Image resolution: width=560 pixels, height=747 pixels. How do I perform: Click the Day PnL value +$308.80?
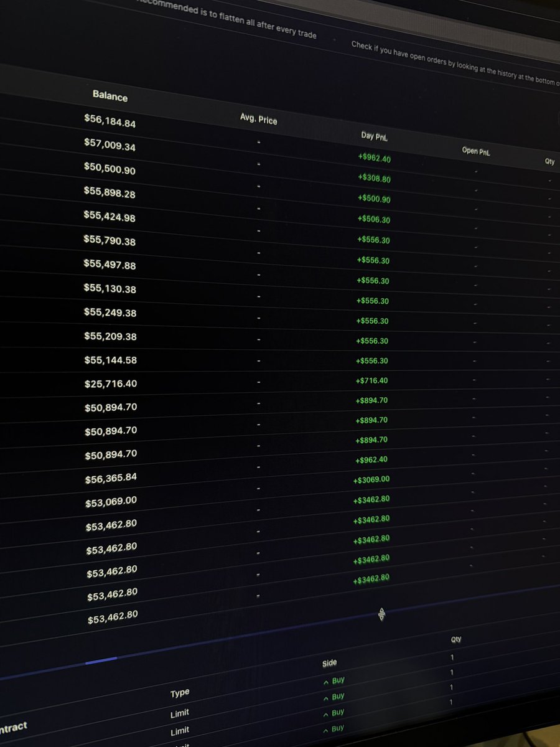(374, 178)
